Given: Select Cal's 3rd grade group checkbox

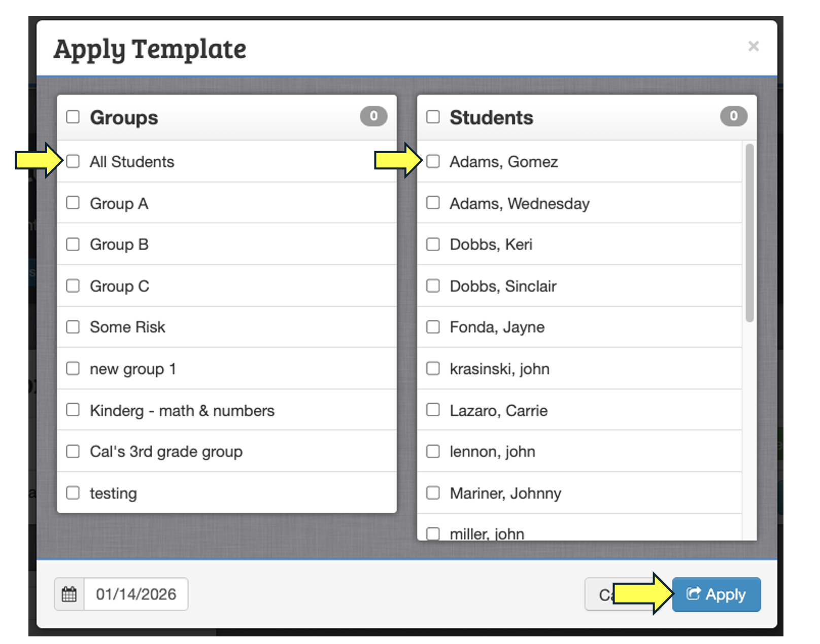Looking at the screenshot, I should 73,451.
